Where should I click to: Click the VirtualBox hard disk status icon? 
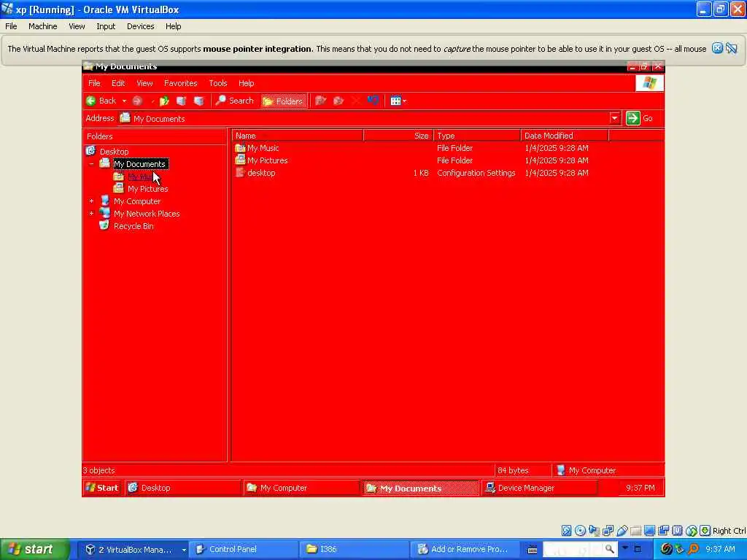(x=566, y=531)
